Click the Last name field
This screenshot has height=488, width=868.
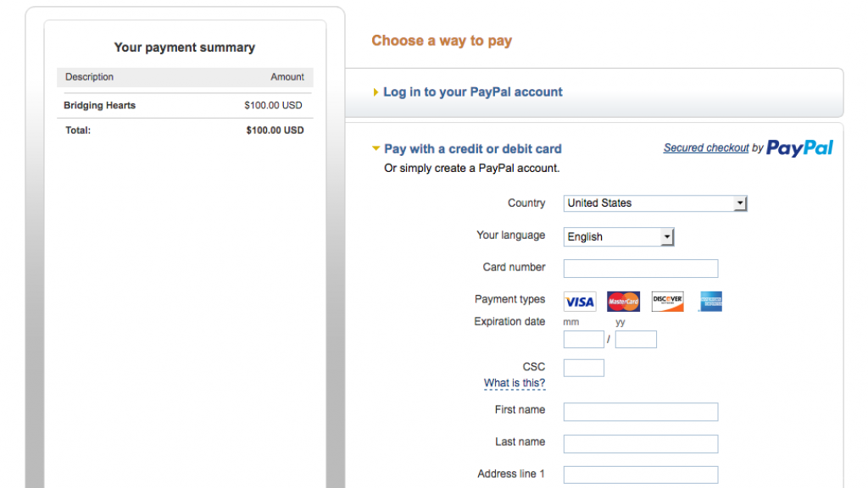(641, 444)
